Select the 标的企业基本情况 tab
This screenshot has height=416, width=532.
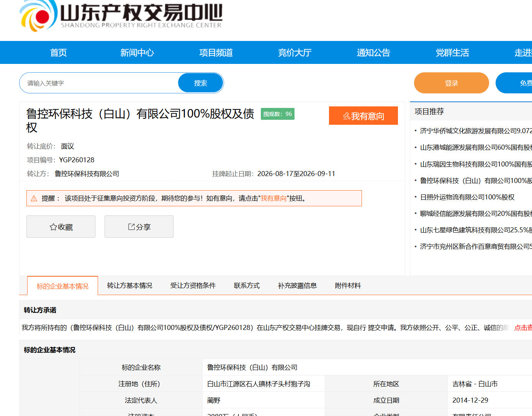coord(62,286)
